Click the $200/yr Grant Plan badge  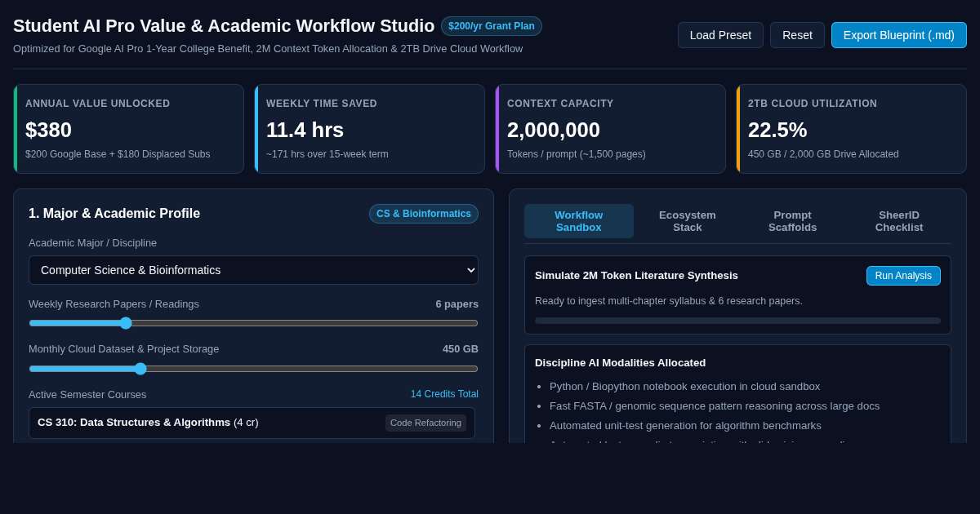click(x=492, y=26)
